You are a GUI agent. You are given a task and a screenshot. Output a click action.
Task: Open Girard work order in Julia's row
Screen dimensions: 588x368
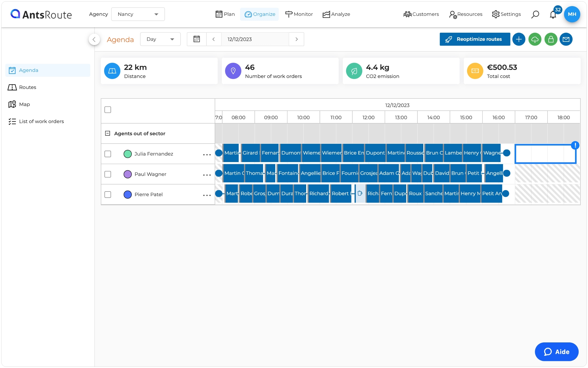[x=251, y=153]
